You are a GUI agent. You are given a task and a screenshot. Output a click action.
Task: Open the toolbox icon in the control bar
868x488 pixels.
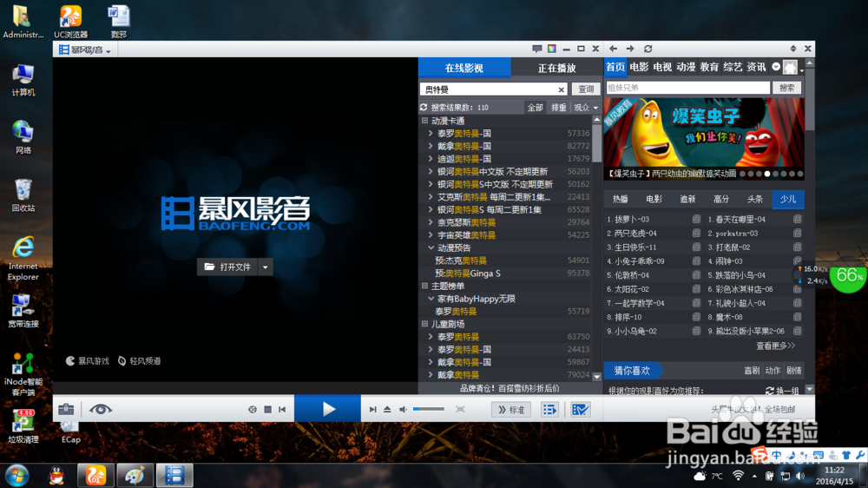(66, 409)
